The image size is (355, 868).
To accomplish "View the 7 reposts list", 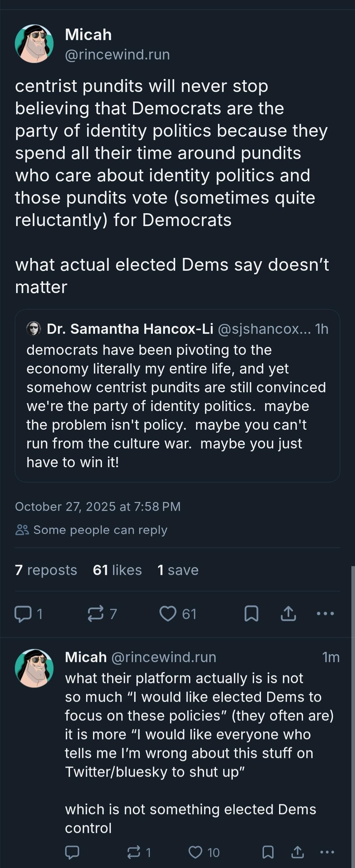I will click(46, 570).
